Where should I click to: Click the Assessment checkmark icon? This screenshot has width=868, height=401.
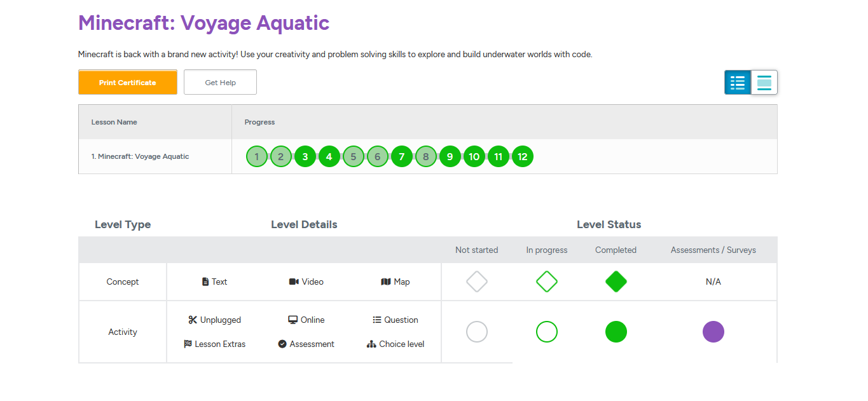pyautogui.click(x=282, y=344)
